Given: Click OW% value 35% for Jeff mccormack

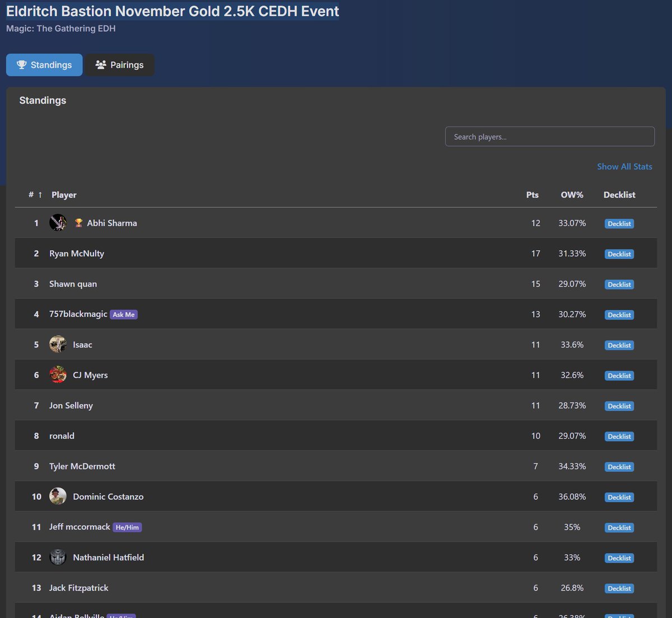Looking at the screenshot, I should point(572,527).
